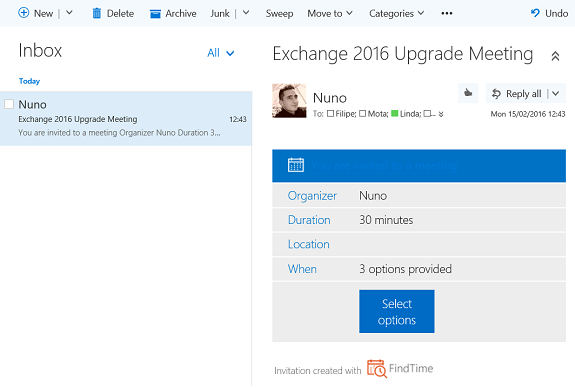Expand the full recipient list chevron
This screenshot has width=575, height=388.
[441, 114]
